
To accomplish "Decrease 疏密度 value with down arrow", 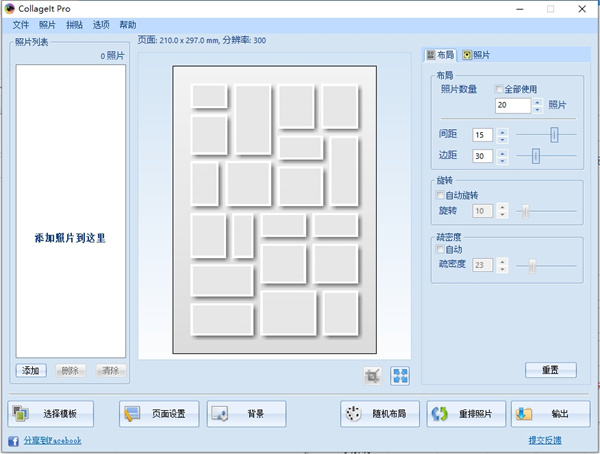I will [502, 269].
